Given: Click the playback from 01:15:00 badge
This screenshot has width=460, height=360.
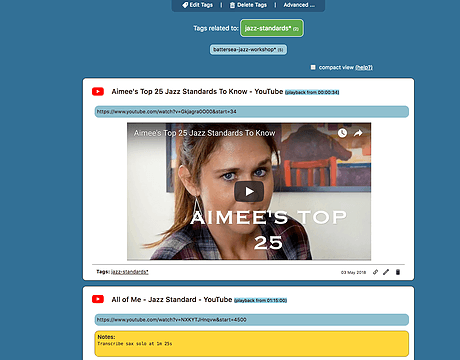Looking at the screenshot, I should tap(260, 300).
